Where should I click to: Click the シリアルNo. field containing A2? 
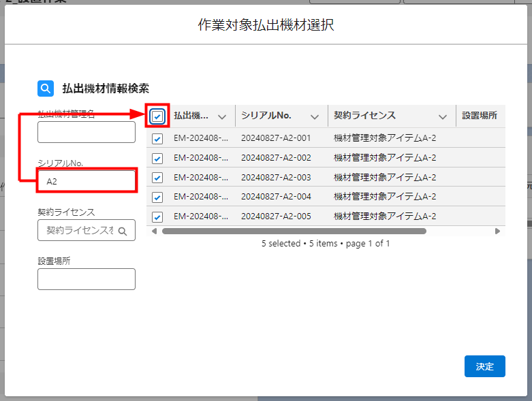pos(87,181)
